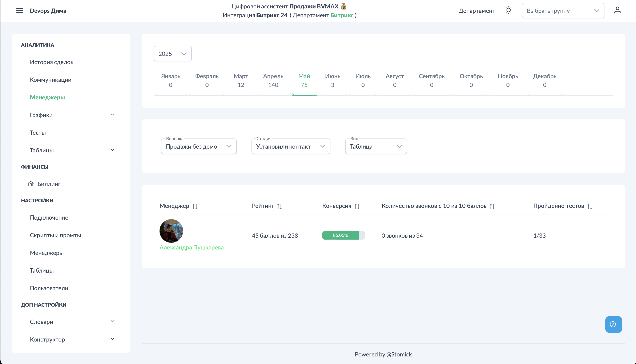Open the hamburger menu icon
The height and width of the screenshot is (364, 636).
point(19,11)
